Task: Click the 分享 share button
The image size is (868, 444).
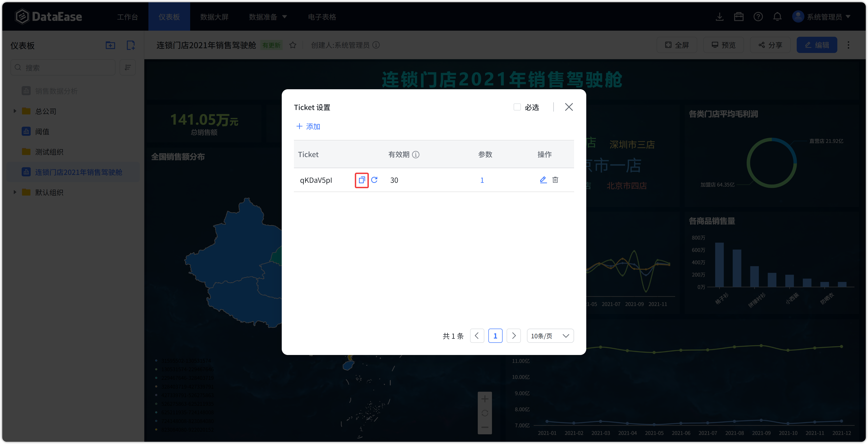Action: (770, 45)
